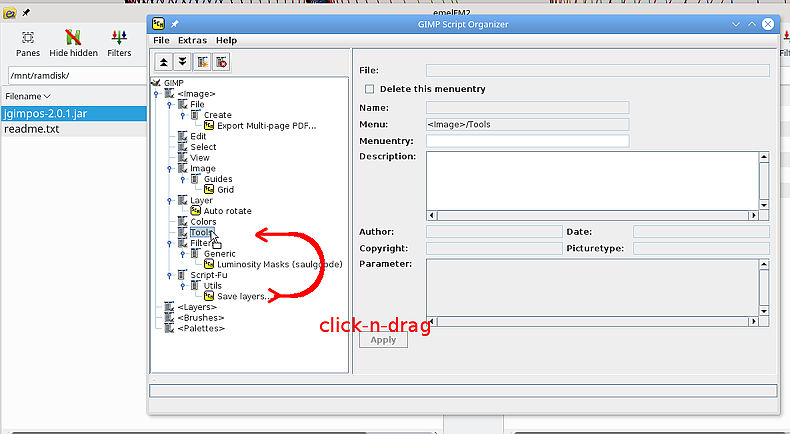Click the script icon beside Auto rotate
Image resolution: width=790 pixels, height=434 pixels.
pos(195,211)
